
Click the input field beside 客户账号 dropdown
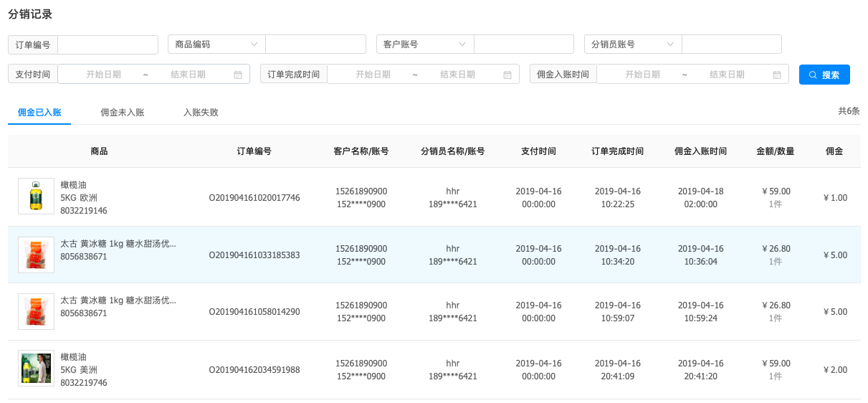click(x=523, y=44)
